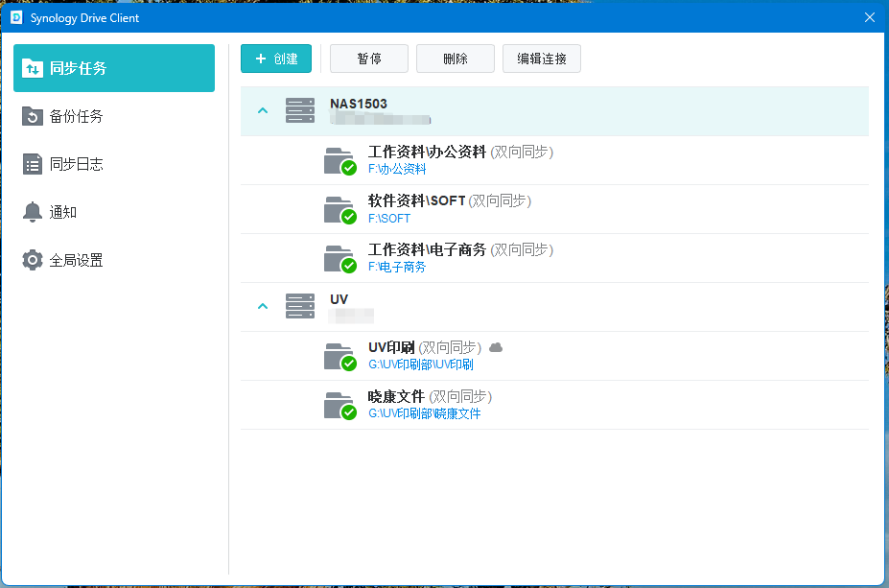Collapse the UV server group
Viewport: 889px width, 588px height.
pyautogui.click(x=262, y=307)
